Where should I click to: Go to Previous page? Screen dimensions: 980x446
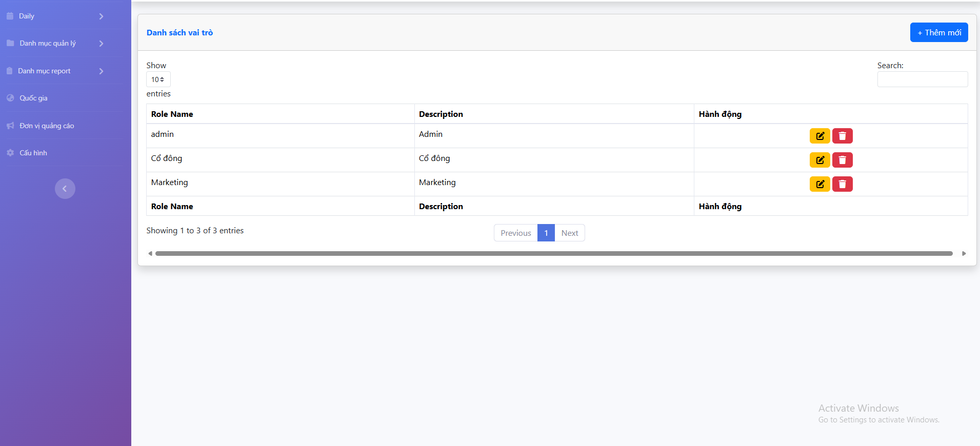click(x=515, y=233)
